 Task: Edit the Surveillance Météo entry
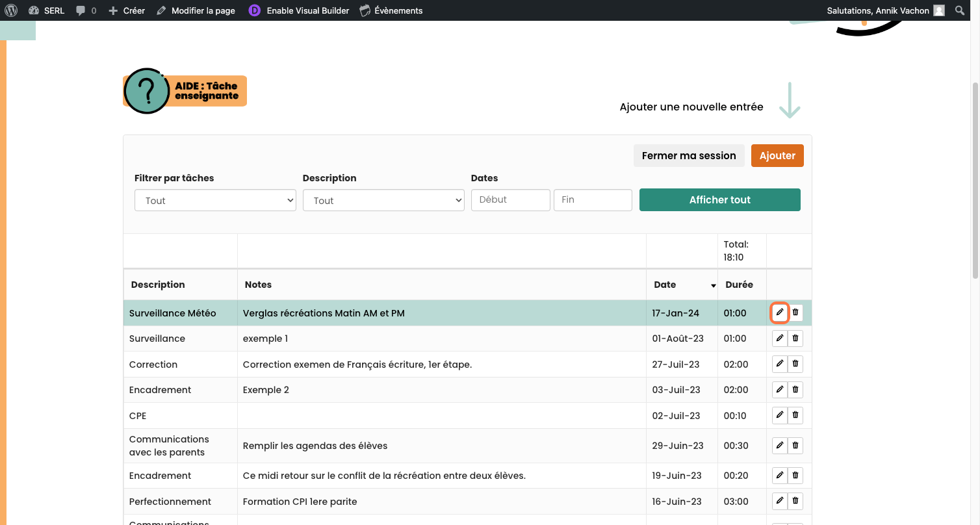(780, 313)
